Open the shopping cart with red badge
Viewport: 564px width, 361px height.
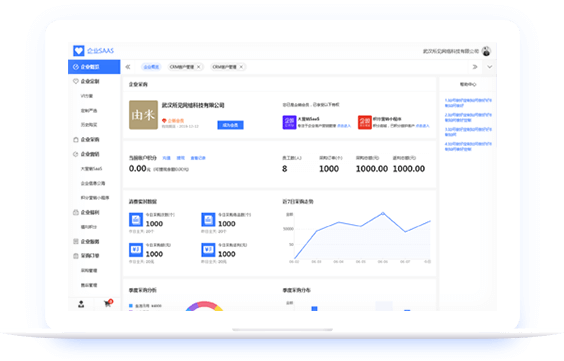click(108, 303)
